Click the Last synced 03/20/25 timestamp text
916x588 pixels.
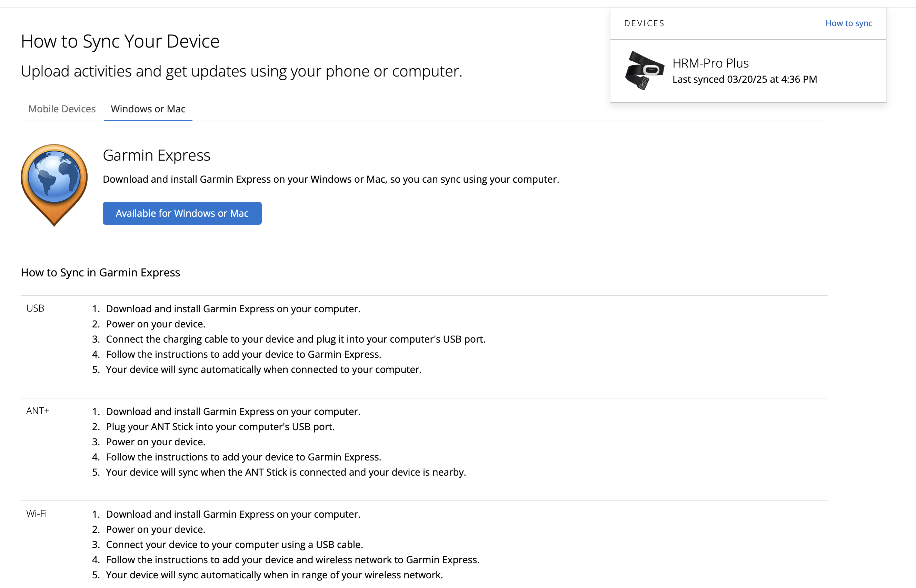744,79
